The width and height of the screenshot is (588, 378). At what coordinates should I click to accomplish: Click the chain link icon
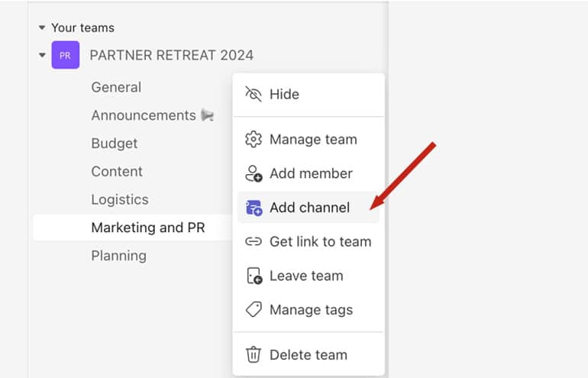coord(253,241)
